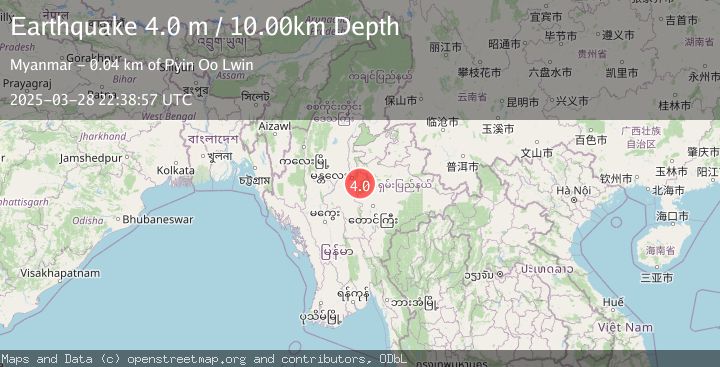720x367 pixels.
Task: Click the 宜宾市 city label
Action: [546, 17]
